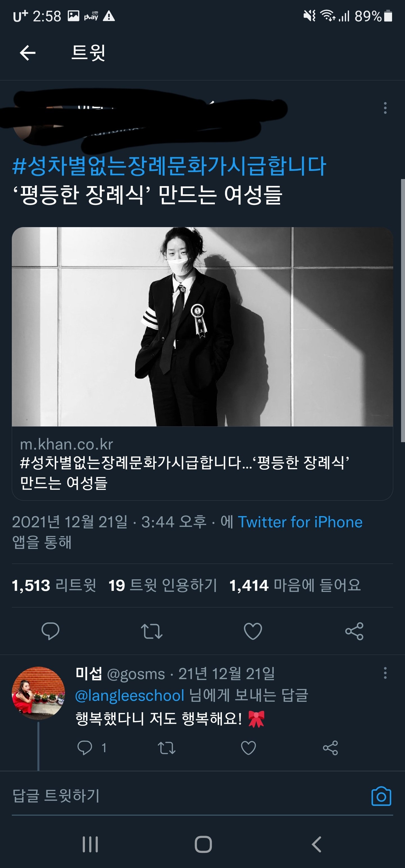This screenshot has width=405, height=868.
Task: Open the hashtag #성차별없는장례문화가시급합니다 in tweet text
Action: [x=169, y=166]
